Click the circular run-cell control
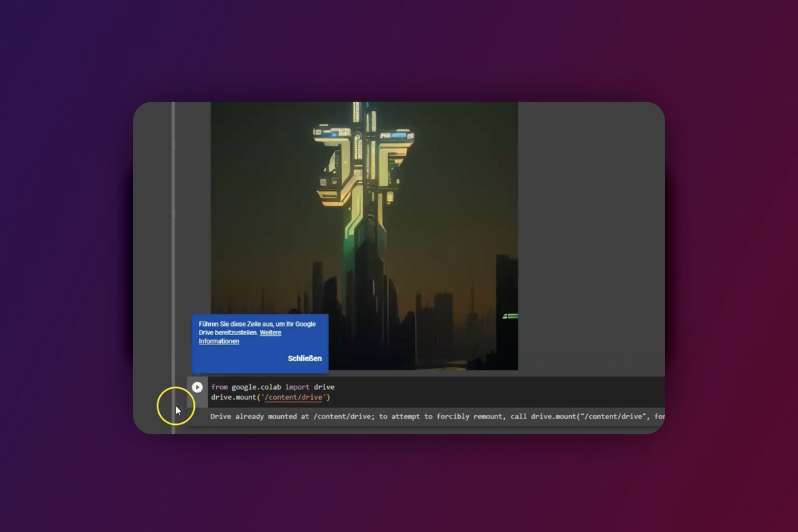The height and width of the screenshot is (532, 798). click(x=196, y=386)
